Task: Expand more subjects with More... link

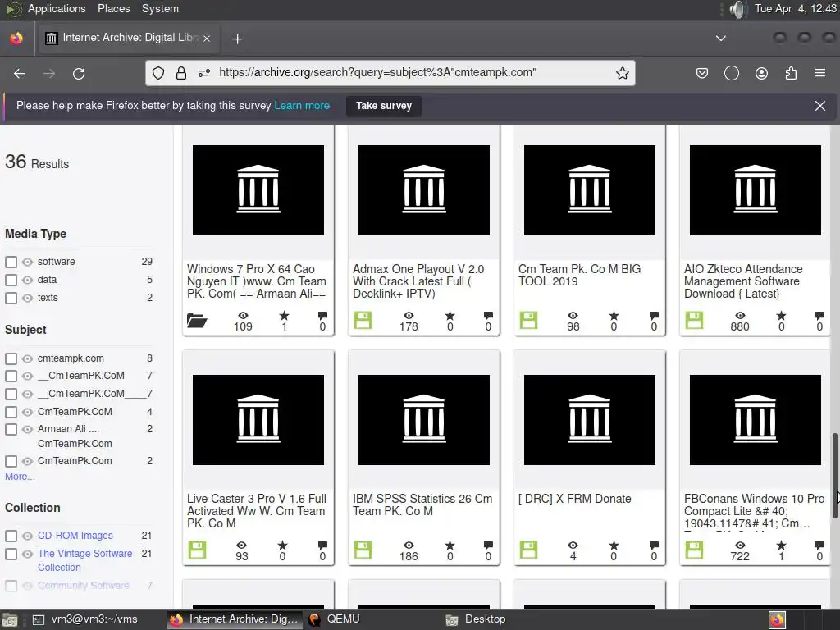Action: [20, 477]
